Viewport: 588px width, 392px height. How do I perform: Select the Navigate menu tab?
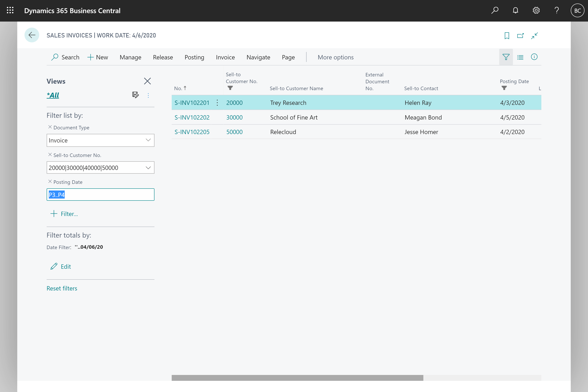tap(258, 57)
